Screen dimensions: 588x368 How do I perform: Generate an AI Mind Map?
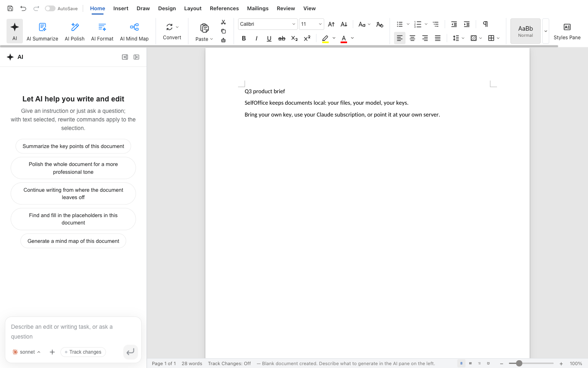click(x=134, y=31)
